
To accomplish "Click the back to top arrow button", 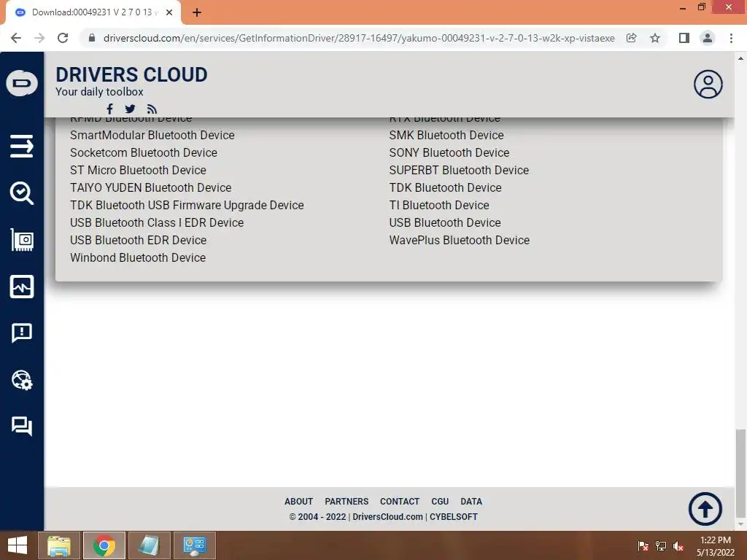I will pyautogui.click(x=705, y=508).
